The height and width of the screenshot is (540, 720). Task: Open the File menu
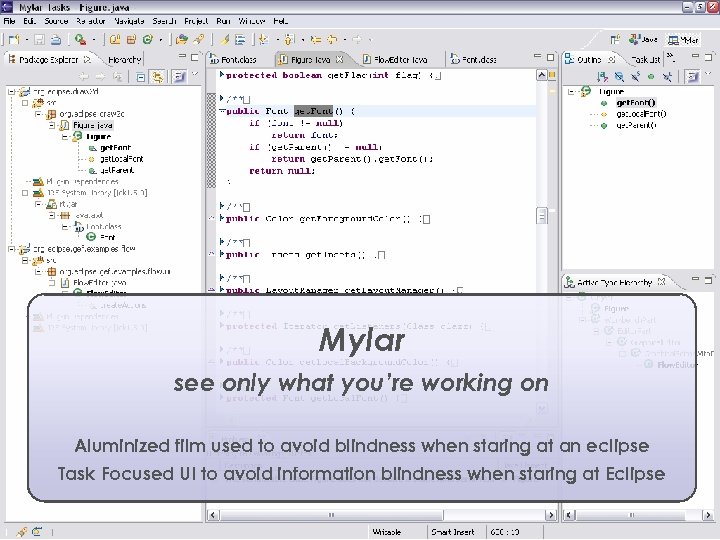tap(9, 21)
